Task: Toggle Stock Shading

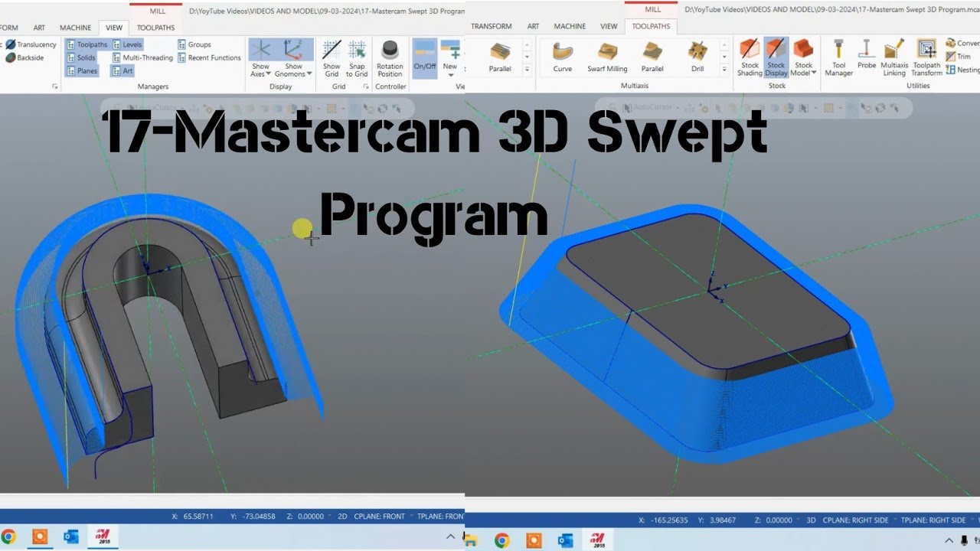Action: pos(750,57)
